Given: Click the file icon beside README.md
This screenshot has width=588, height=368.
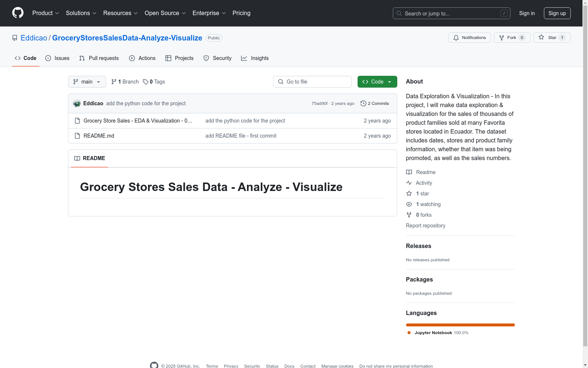Looking at the screenshot, I should (77, 136).
